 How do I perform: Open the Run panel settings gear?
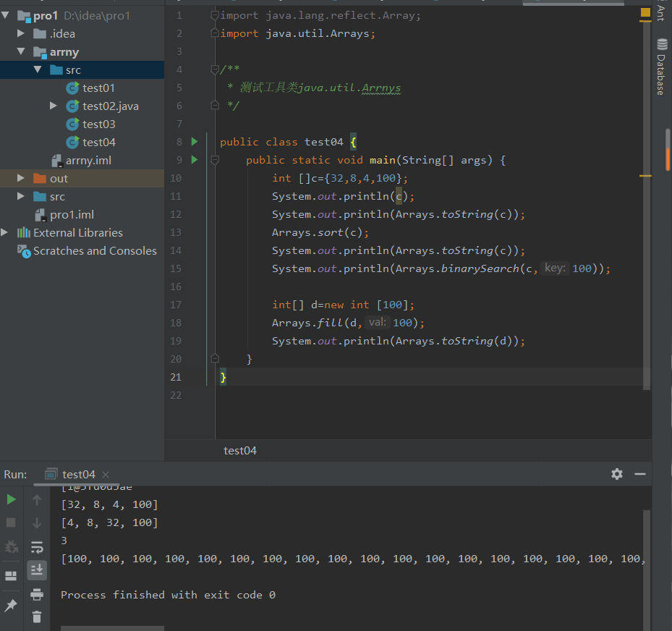pos(616,474)
